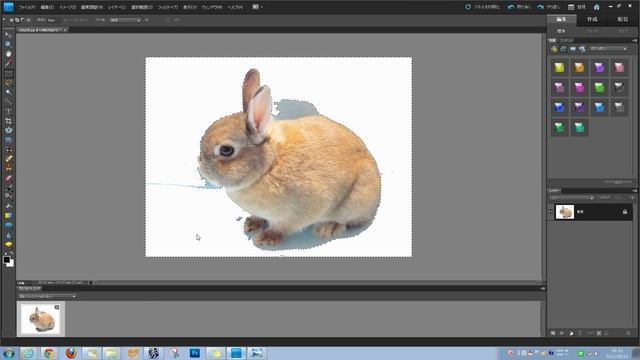This screenshot has width=640, height=360.
Task: Select the Crop tool
Action: tap(8, 121)
